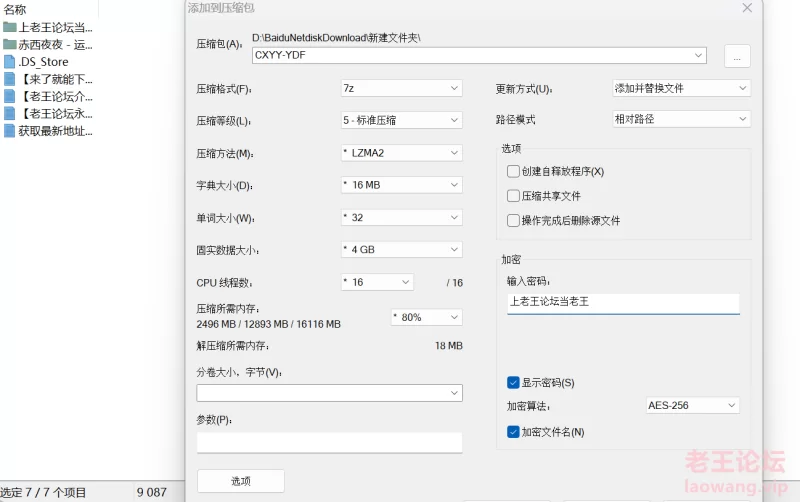The image size is (800, 502).
Task: Click the 选项 button at bottom
Action: point(241,481)
